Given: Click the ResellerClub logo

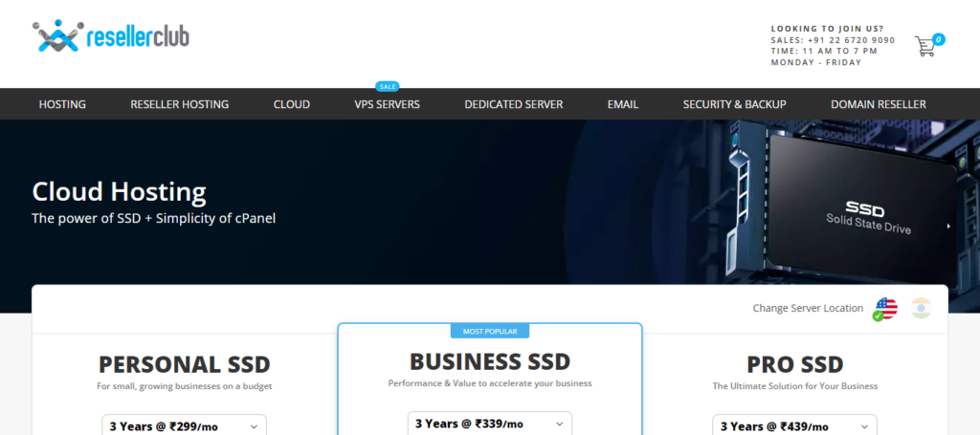Looking at the screenshot, I should click(110, 36).
